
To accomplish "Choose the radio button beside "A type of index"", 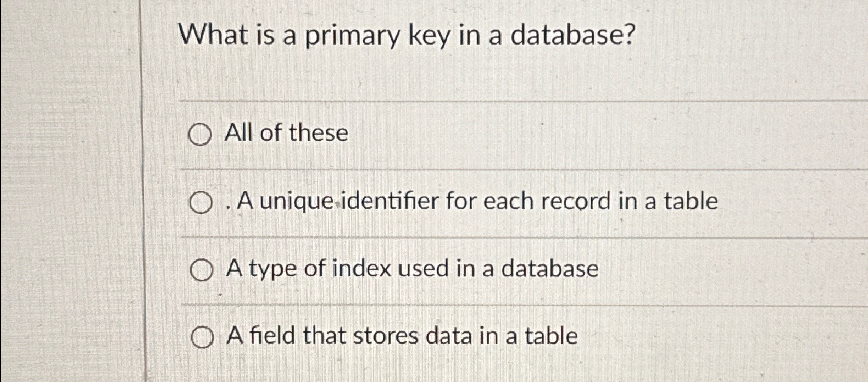I will (x=202, y=269).
